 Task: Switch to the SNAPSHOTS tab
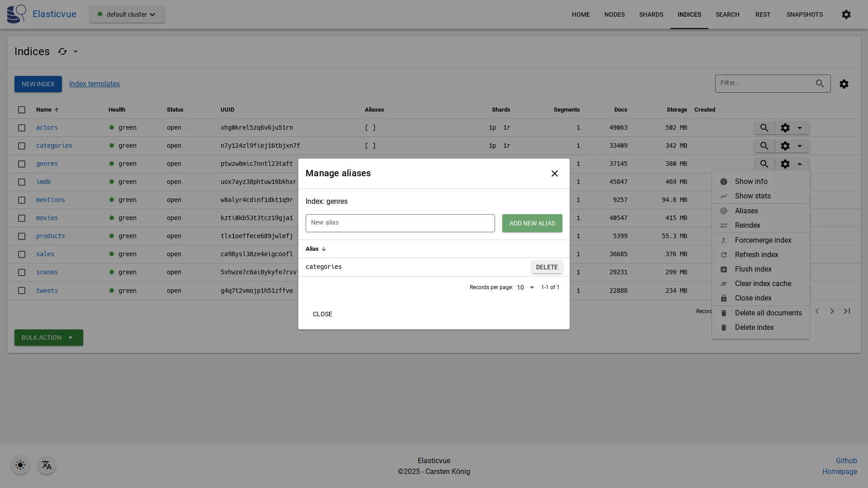(805, 14)
